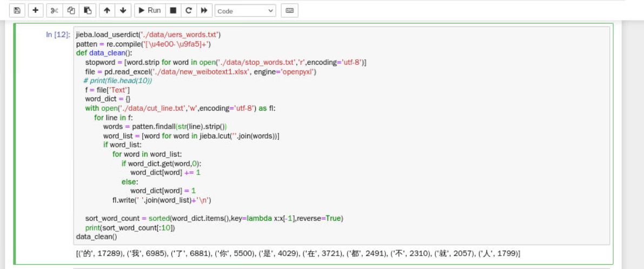Restart the kernel with circular arrow icon
644x269 pixels.
[189, 11]
